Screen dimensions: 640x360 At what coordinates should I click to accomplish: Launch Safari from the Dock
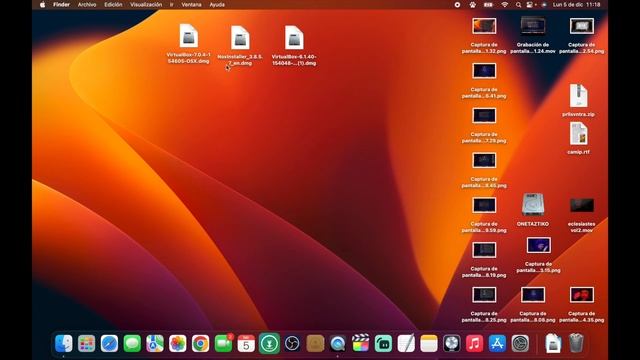(x=109, y=344)
